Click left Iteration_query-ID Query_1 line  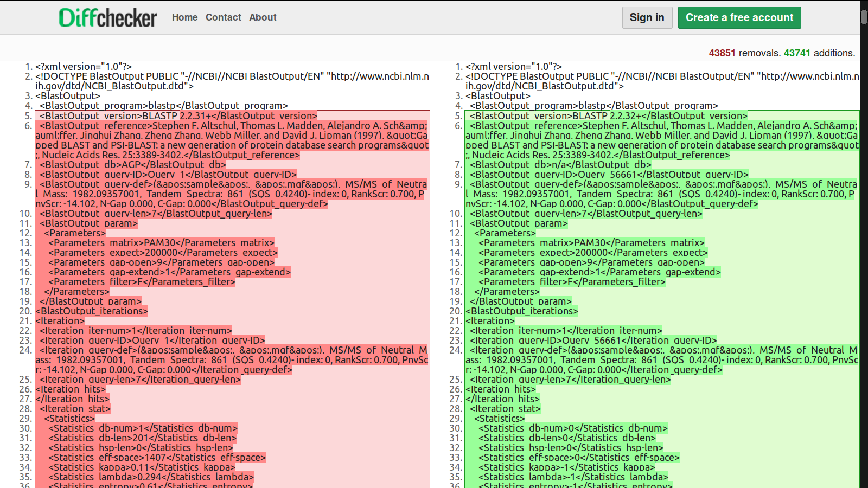pyautogui.click(x=152, y=340)
